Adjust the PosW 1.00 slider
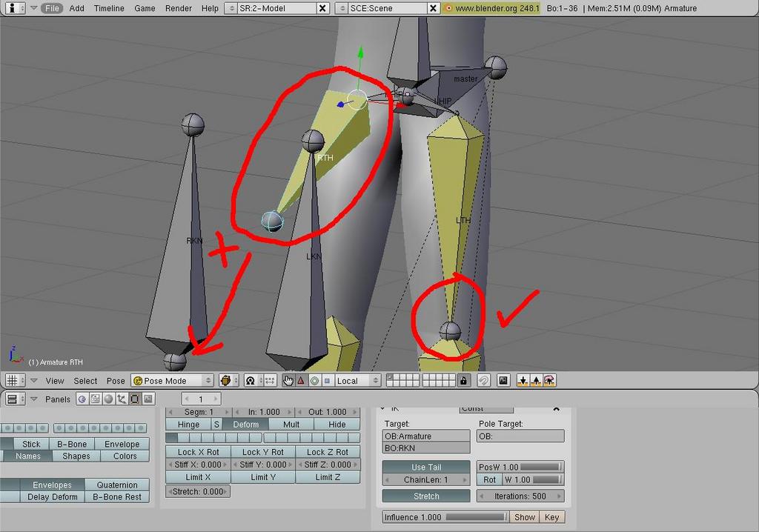The height and width of the screenshot is (532, 759). [520, 467]
